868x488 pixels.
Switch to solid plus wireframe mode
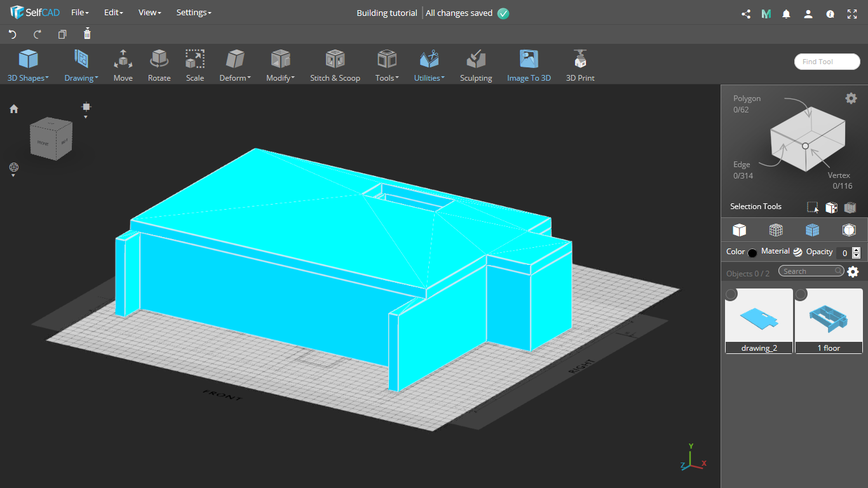(812, 229)
